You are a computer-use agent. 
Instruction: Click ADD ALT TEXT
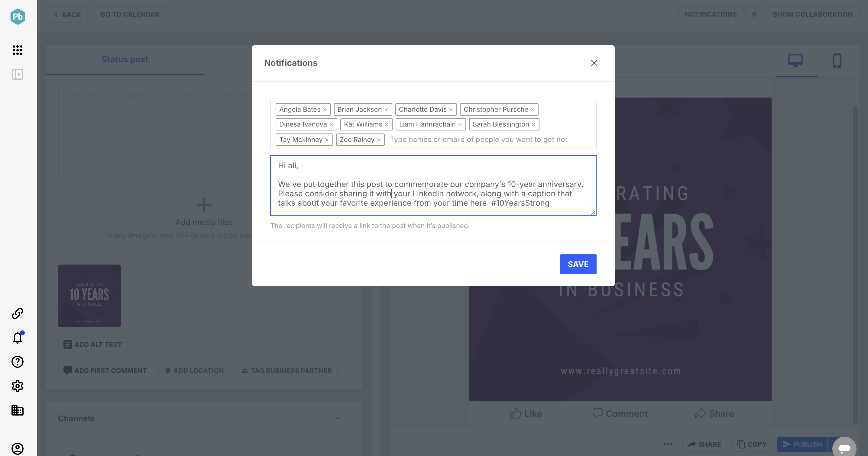tap(93, 345)
